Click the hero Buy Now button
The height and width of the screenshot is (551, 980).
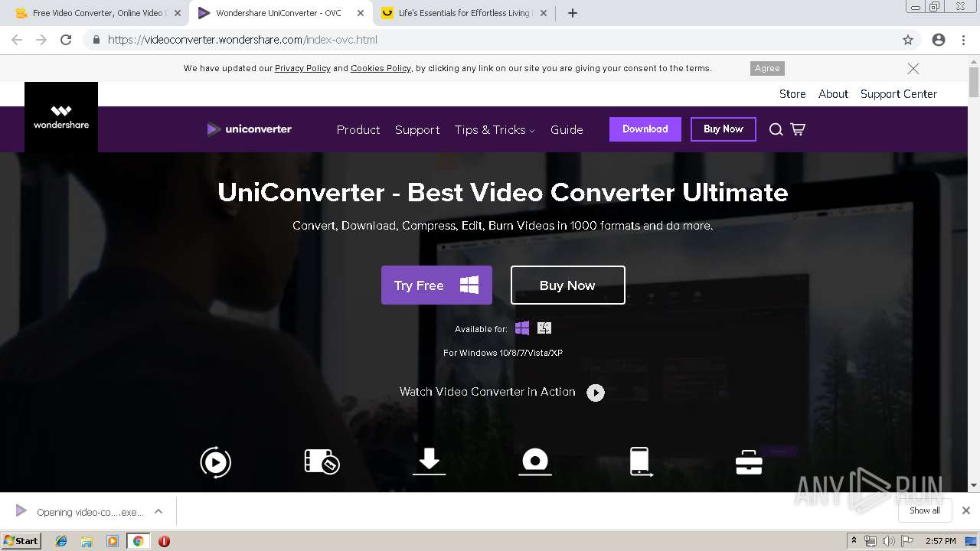(x=567, y=285)
